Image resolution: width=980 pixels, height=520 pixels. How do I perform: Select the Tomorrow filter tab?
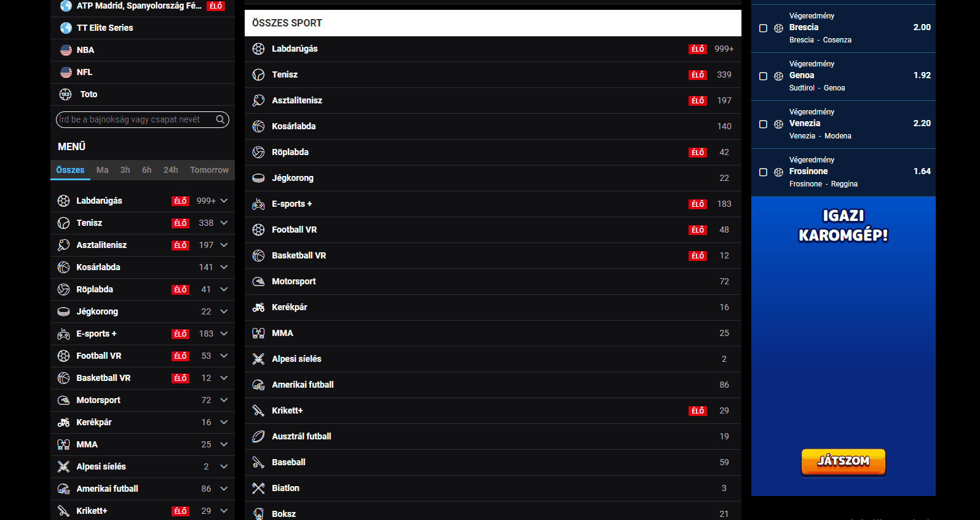[209, 170]
